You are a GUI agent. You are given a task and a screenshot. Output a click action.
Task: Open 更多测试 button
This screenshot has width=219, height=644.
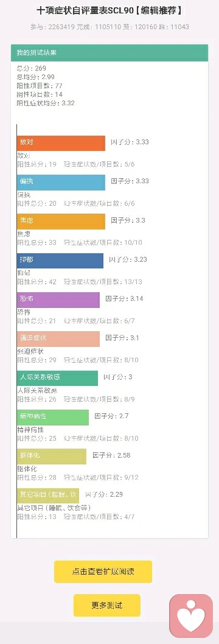[x=106, y=606]
